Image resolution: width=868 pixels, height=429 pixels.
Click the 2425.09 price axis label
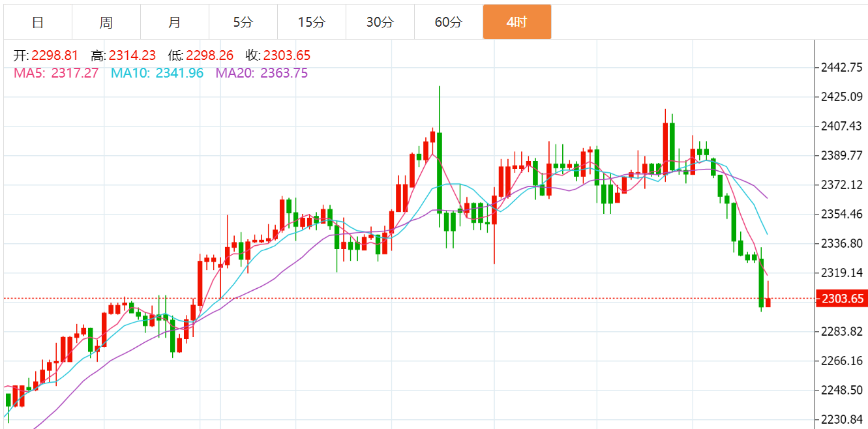pyautogui.click(x=841, y=97)
